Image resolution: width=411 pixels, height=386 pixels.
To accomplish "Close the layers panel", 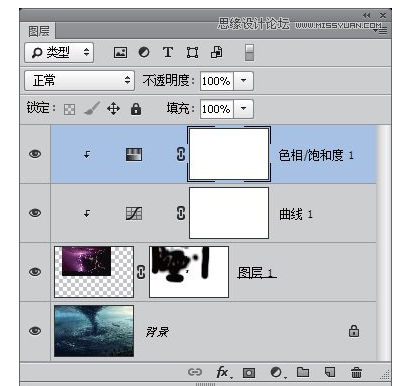I will tap(383, 15).
